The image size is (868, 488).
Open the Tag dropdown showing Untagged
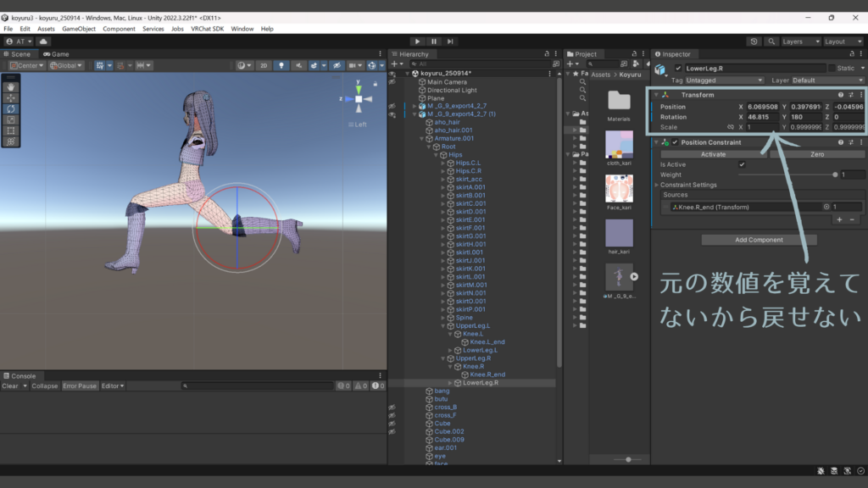[725, 80]
